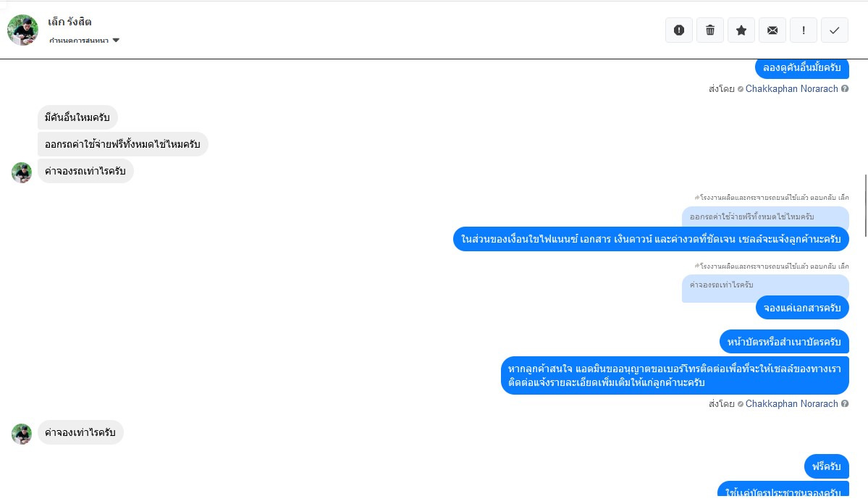Click the เล็ก รังสิต contact name in header
Image resolution: width=868 pixels, height=504 pixels.
69,22
